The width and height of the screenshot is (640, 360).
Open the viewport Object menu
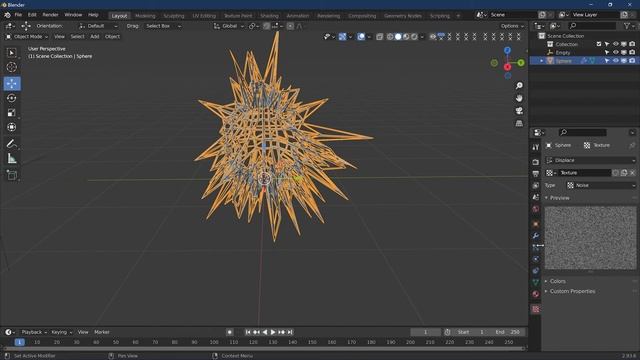point(112,37)
